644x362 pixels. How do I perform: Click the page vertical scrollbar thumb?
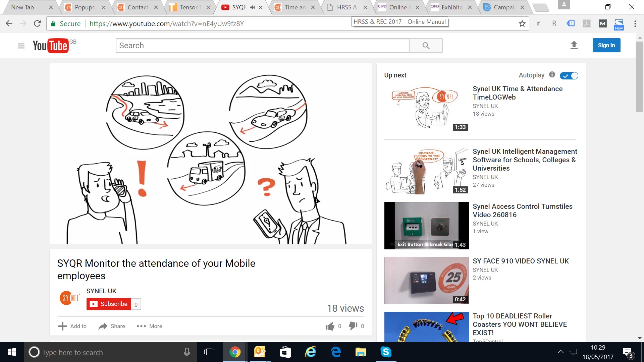(x=640, y=77)
